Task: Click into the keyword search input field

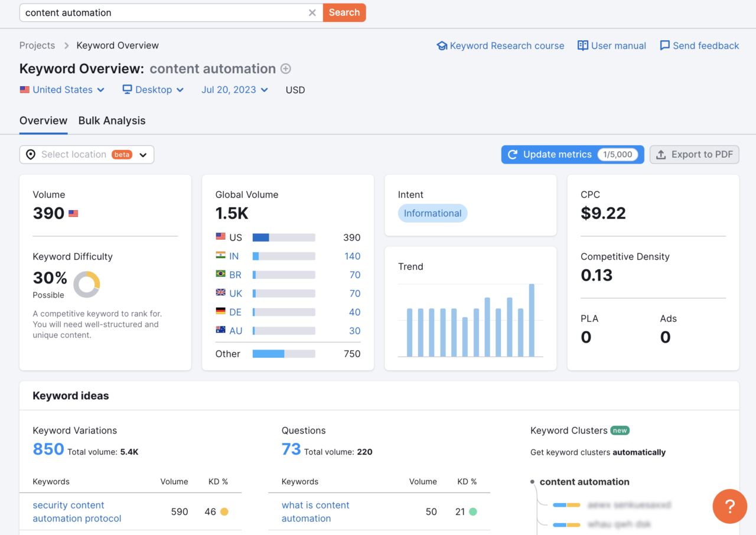Action: [165, 12]
